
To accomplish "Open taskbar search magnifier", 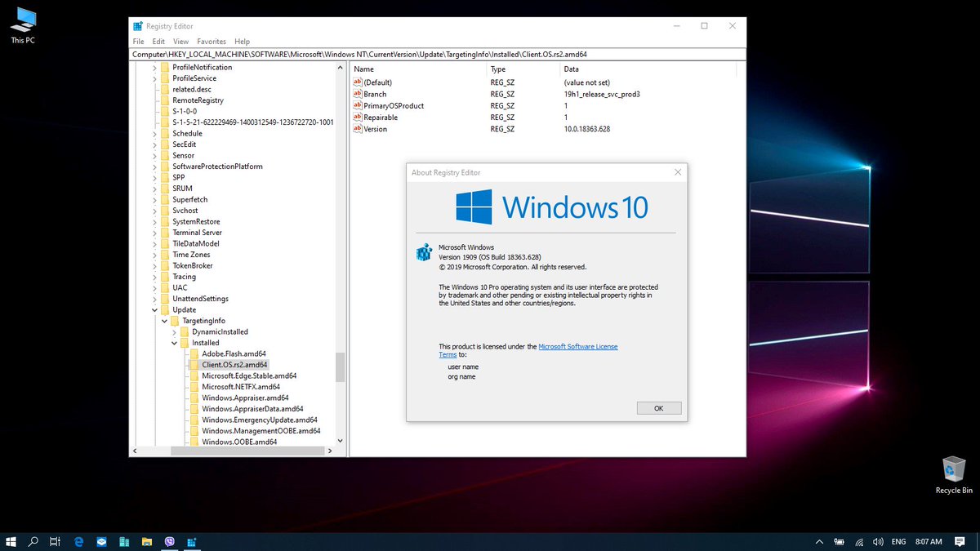I will pyautogui.click(x=33, y=541).
